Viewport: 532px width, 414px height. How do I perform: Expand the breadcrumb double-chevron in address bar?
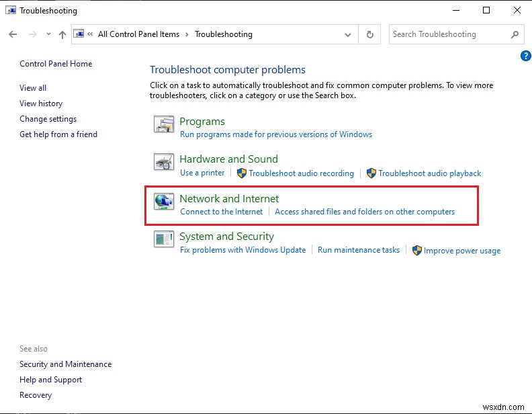[90, 34]
